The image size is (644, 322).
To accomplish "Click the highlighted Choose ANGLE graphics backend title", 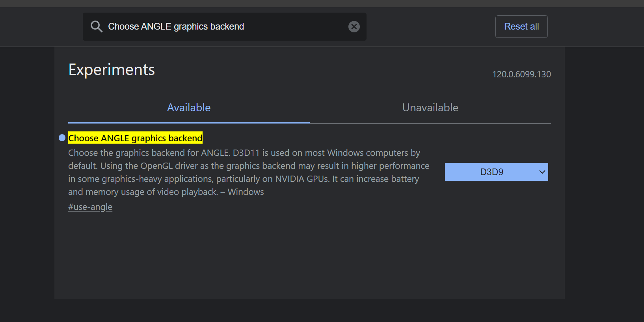I will 135,138.
